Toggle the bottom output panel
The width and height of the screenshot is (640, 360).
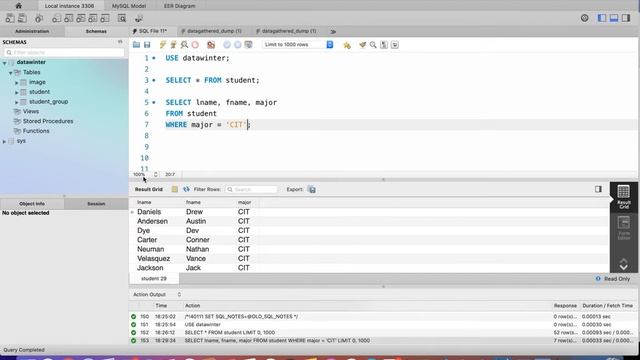point(614,18)
